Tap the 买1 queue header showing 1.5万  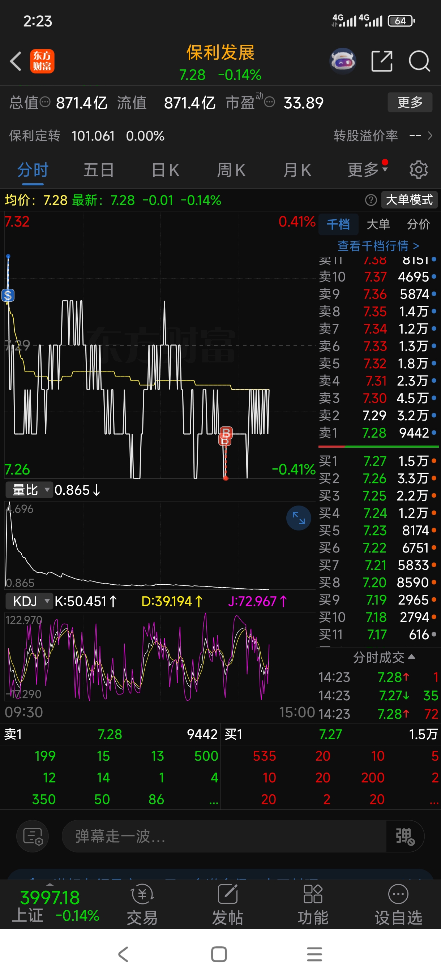pos(331,734)
